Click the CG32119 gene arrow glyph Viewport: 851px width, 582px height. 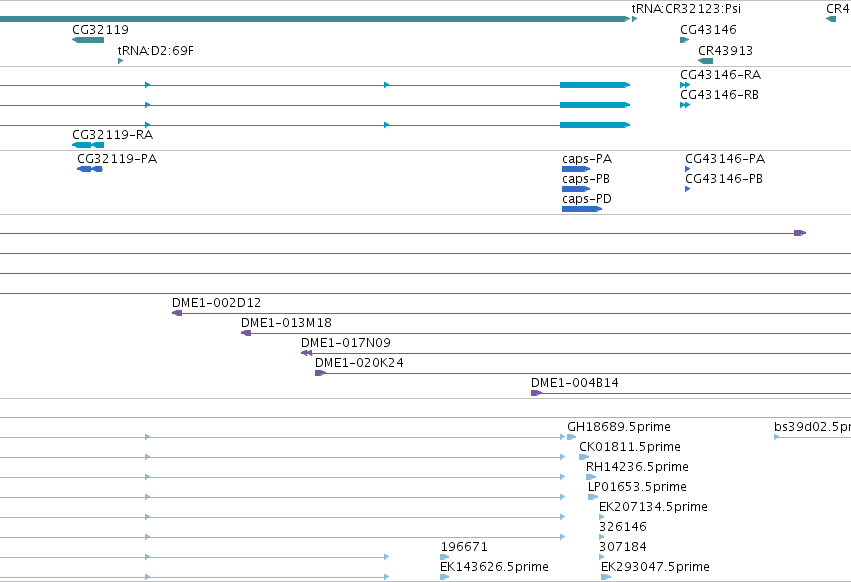point(88,40)
